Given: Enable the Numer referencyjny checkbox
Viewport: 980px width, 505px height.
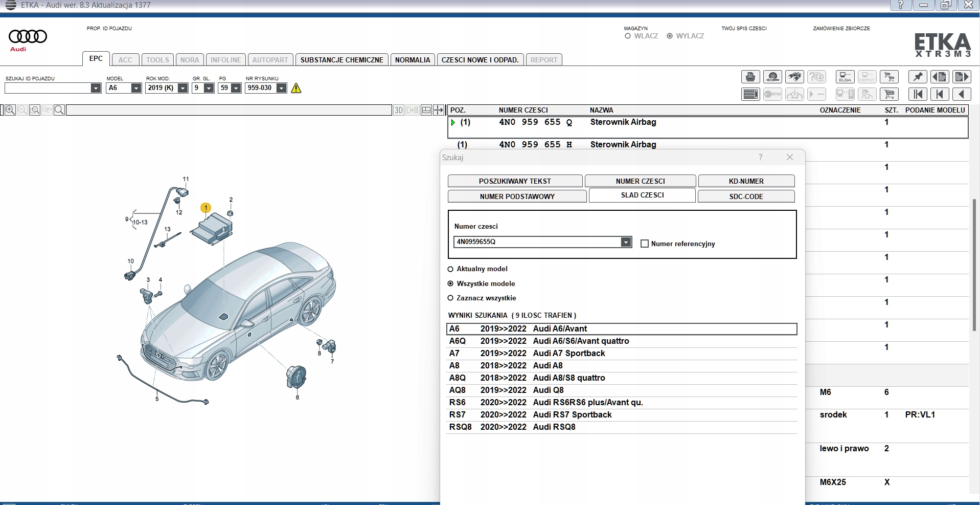Looking at the screenshot, I should point(645,244).
